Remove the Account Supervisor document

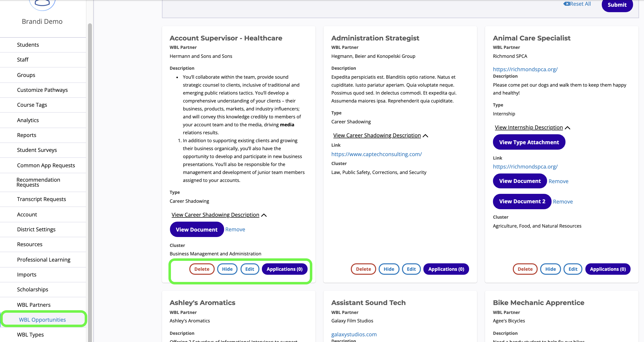[x=235, y=229]
